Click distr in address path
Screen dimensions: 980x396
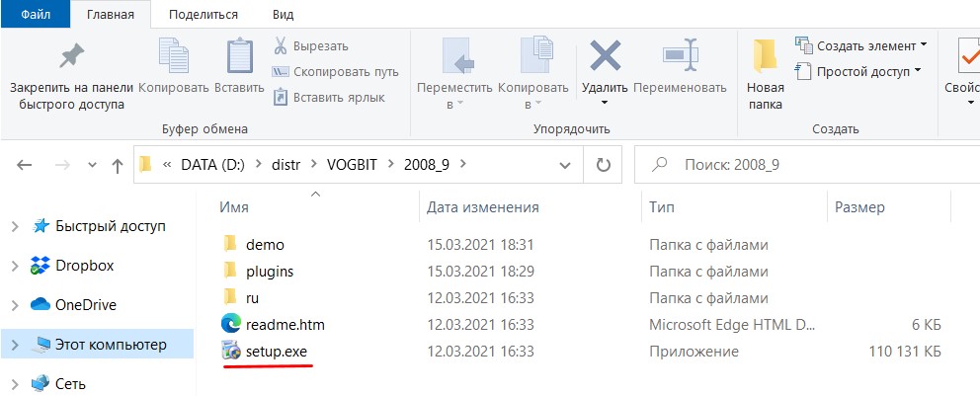[x=286, y=165]
